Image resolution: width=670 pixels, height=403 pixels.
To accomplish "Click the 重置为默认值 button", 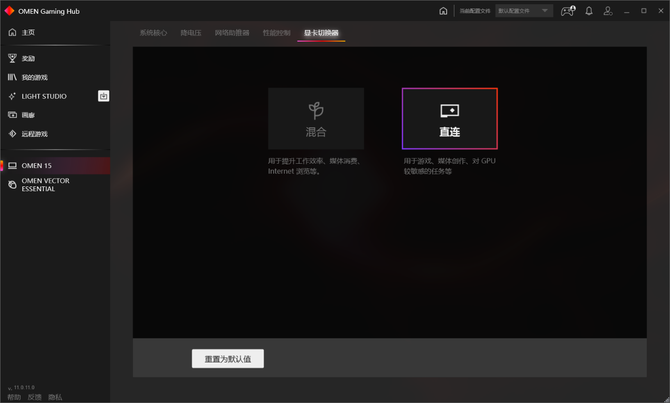I will pos(228,359).
